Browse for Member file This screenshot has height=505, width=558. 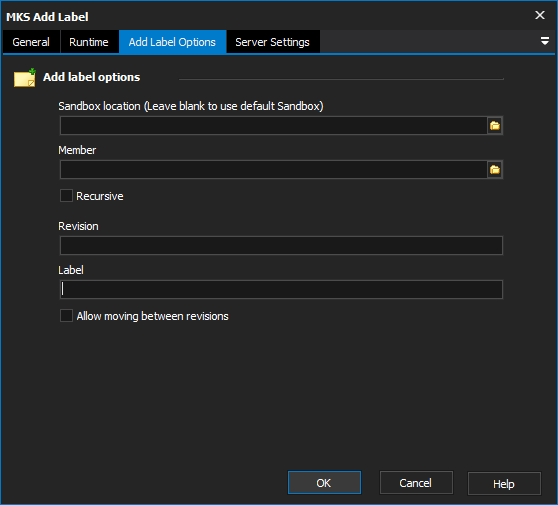(495, 169)
